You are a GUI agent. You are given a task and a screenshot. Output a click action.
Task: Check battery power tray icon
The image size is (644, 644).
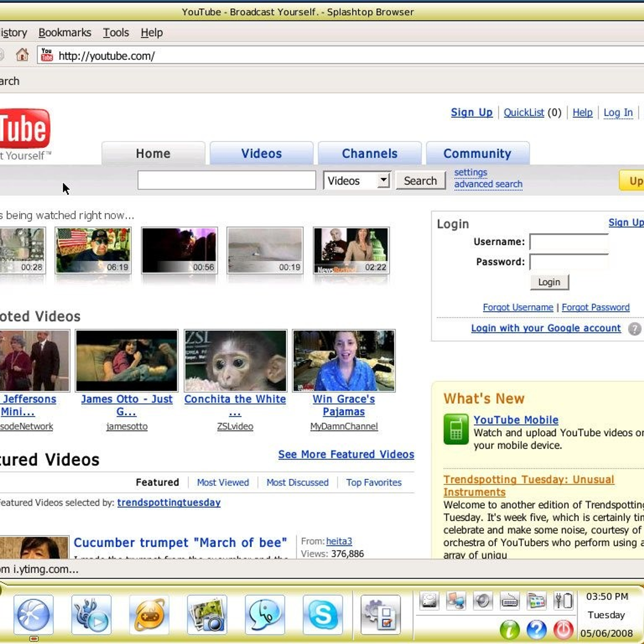click(563, 601)
